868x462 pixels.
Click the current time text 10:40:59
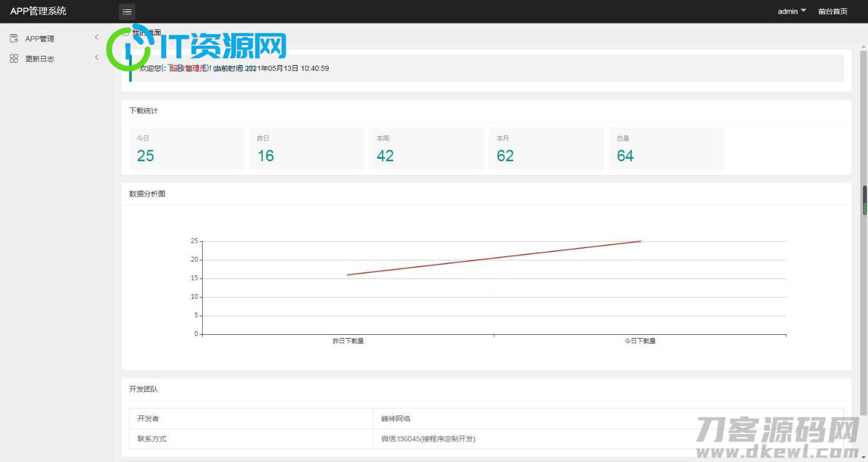pos(315,68)
